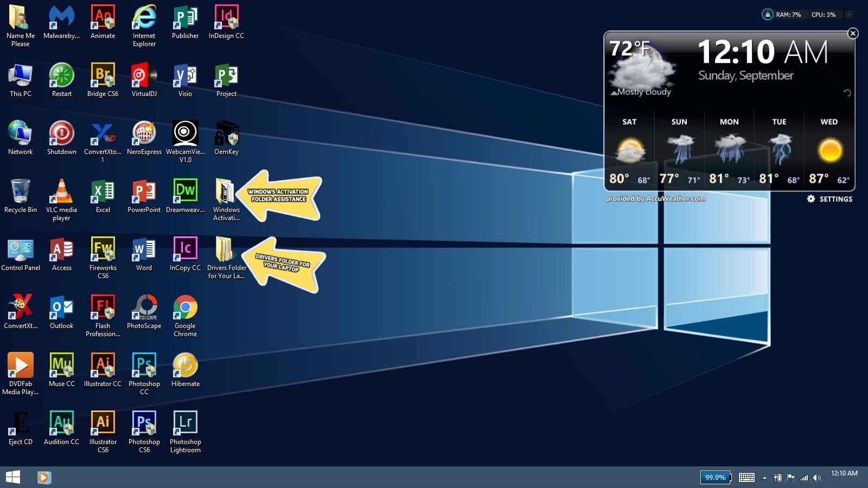The image size is (868, 488).
Task: Select DVDFab Media Player icon
Action: pos(20,374)
